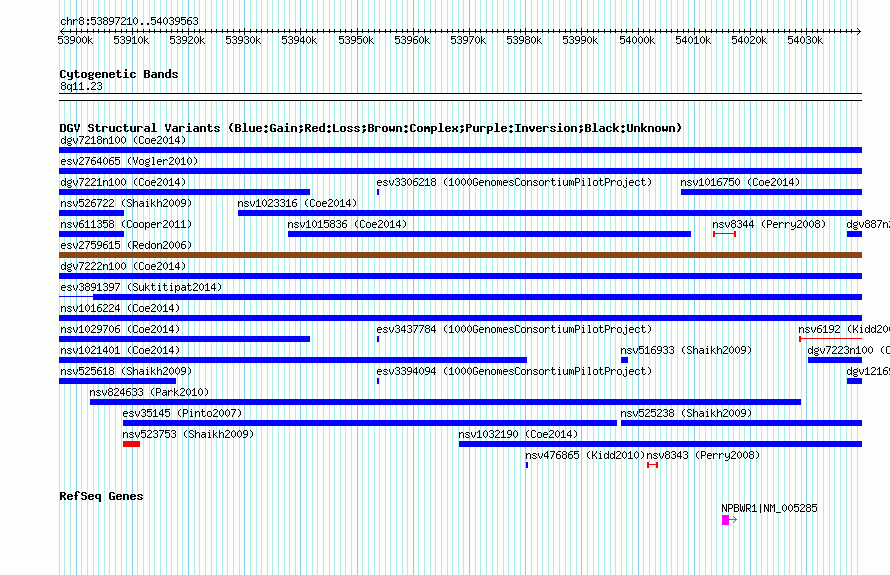Select the esv2764065 (Vogler2010) variant label
The height and width of the screenshot is (575, 890).
click(129, 161)
